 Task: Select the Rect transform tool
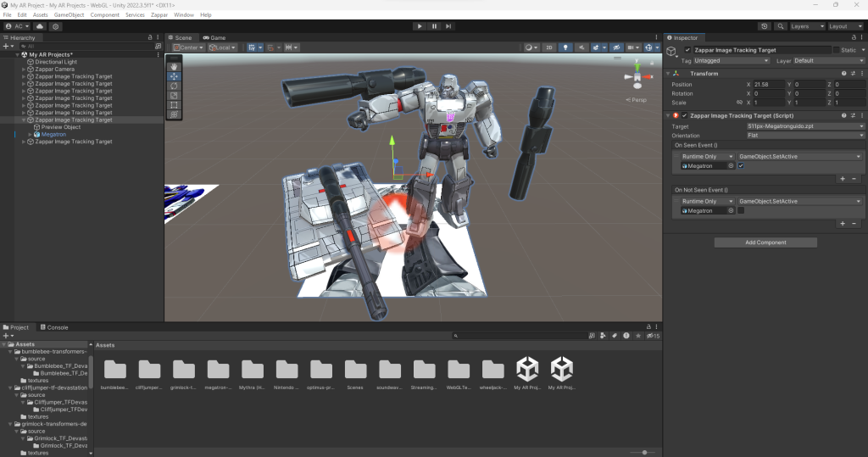tap(174, 104)
